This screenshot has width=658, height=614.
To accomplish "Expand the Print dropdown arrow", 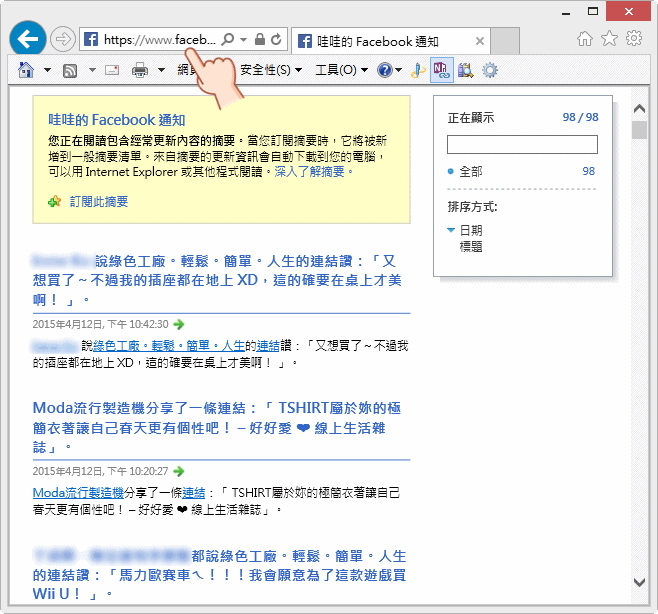I will tap(161, 70).
